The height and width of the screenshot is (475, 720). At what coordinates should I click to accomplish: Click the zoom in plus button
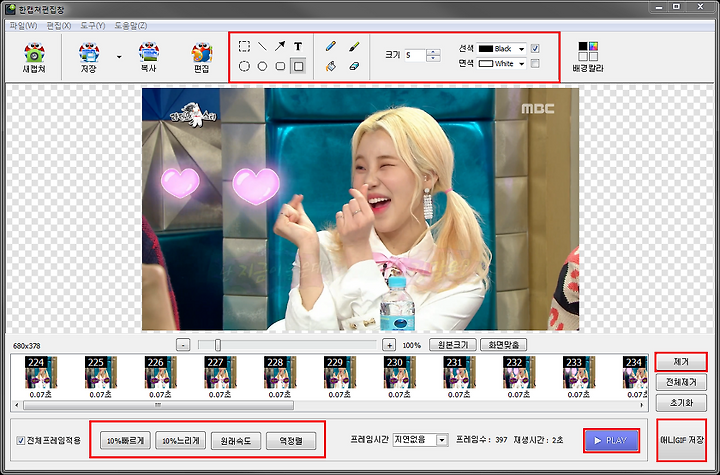389,345
